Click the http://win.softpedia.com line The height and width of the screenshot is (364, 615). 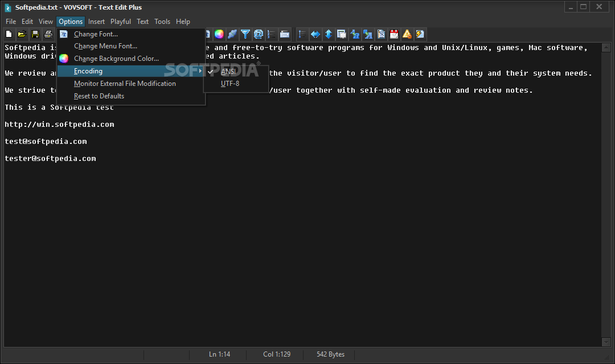(x=59, y=125)
